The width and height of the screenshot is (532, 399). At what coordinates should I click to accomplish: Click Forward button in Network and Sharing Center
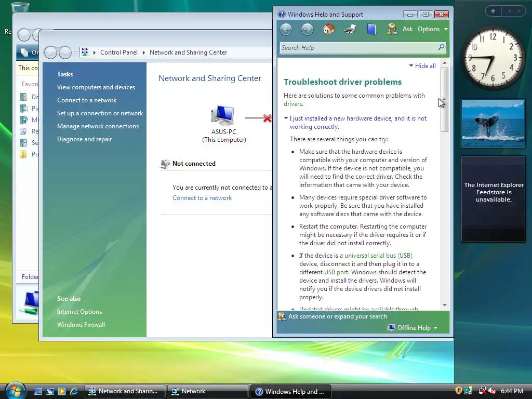pos(65,52)
